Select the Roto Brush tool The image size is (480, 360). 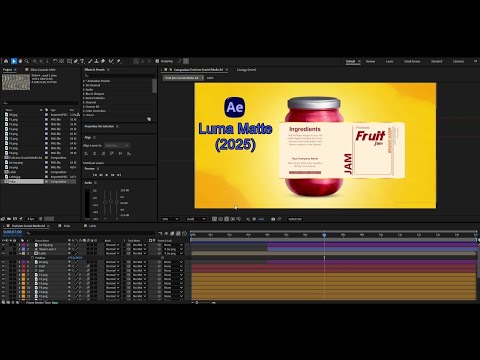(111, 61)
